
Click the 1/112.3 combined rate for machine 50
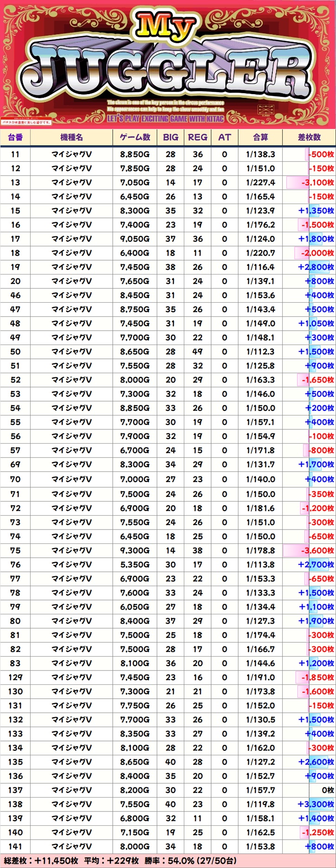(260, 351)
